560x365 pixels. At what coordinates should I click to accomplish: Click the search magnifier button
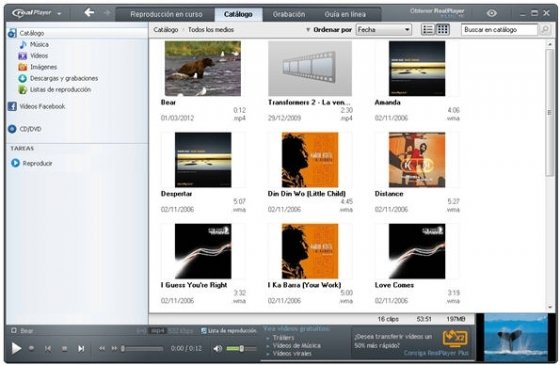click(x=544, y=30)
